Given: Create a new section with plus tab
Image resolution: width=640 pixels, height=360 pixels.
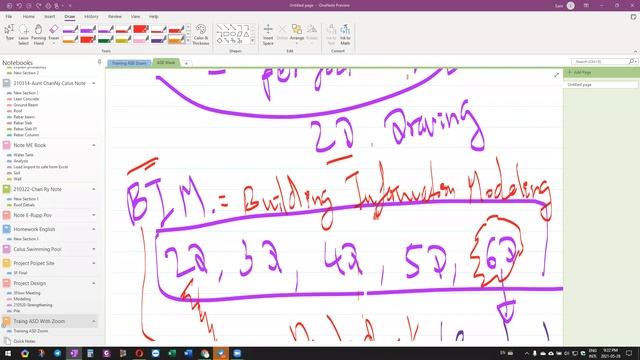Looking at the screenshot, I should click(x=186, y=63).
